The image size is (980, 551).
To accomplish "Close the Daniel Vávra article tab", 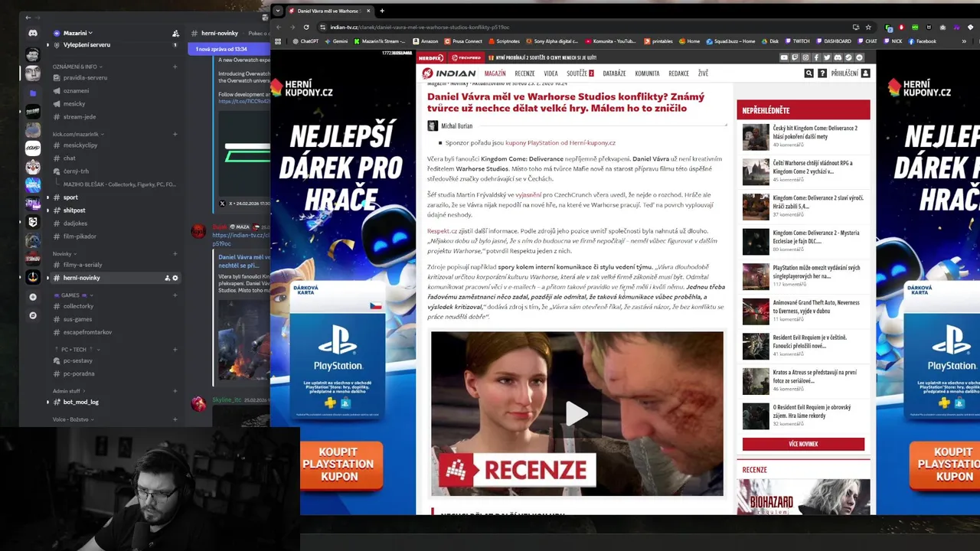I will tap(368, 11).
